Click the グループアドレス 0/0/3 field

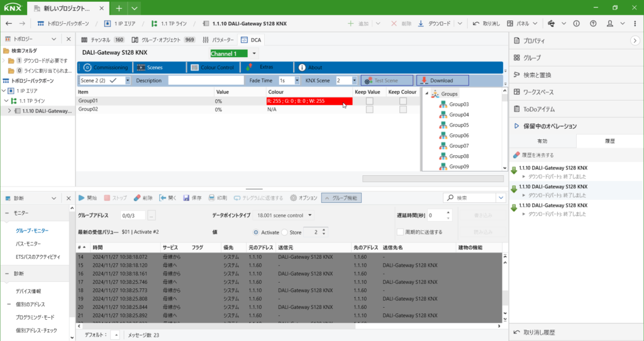pyautogui.click(x=133, y=215)
